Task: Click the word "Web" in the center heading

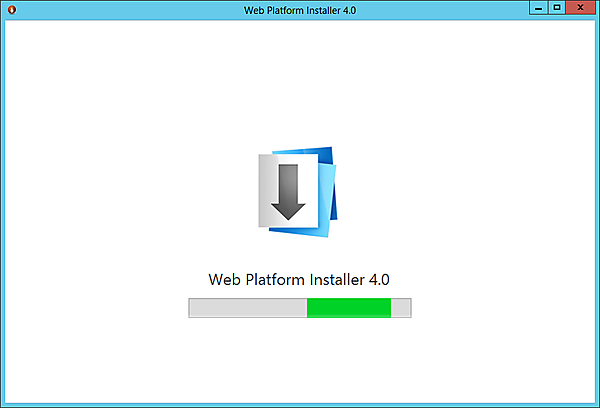Action: (224, 280)
